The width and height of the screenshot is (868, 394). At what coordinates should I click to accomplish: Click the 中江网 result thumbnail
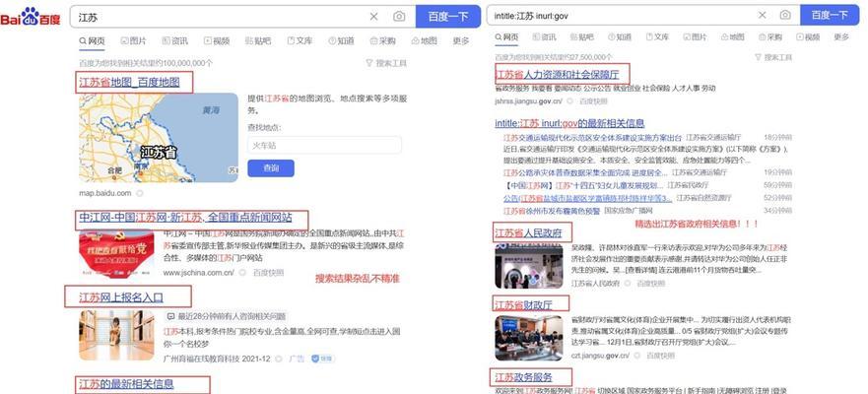[117, 254]
